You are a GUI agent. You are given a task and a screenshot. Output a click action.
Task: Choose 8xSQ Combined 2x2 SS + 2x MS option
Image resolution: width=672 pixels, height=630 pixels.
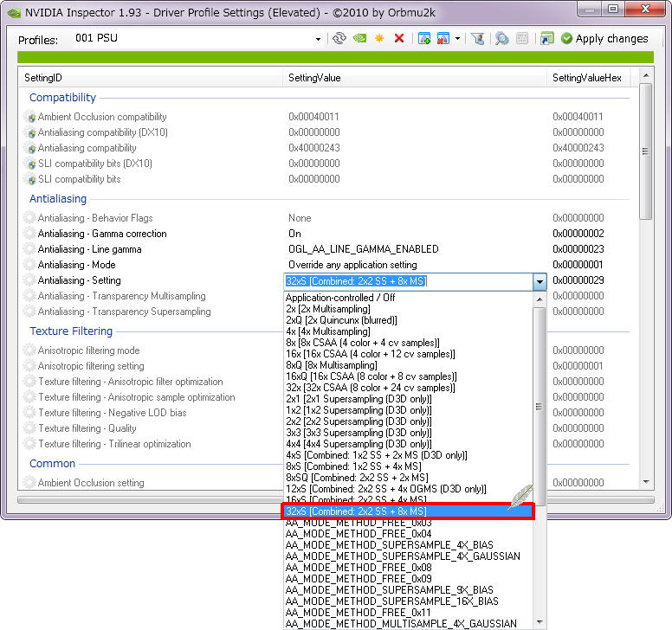tap(409, 478)
